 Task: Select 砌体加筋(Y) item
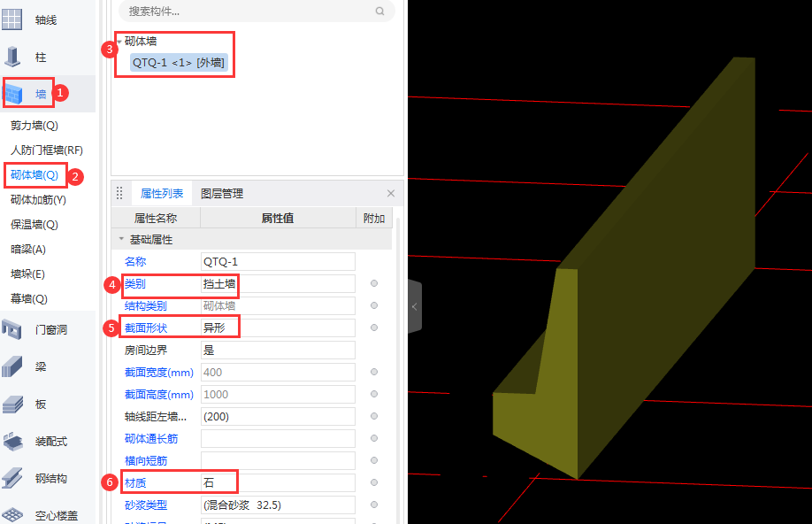(38, 200)
